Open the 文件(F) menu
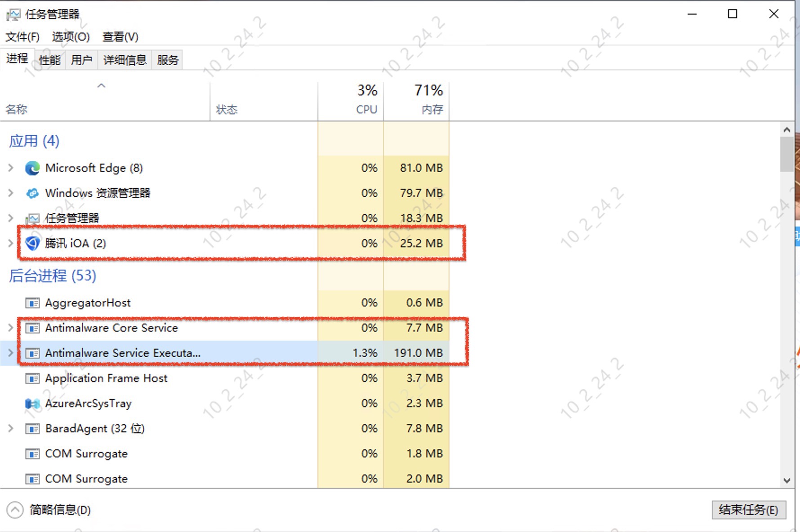This screenshot has width=800, height=532. (22, 37)
